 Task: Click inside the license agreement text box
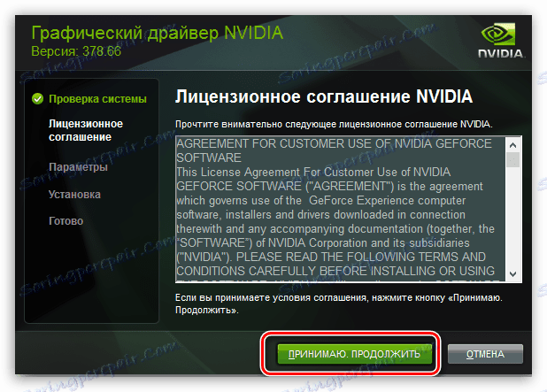(341, 209)
